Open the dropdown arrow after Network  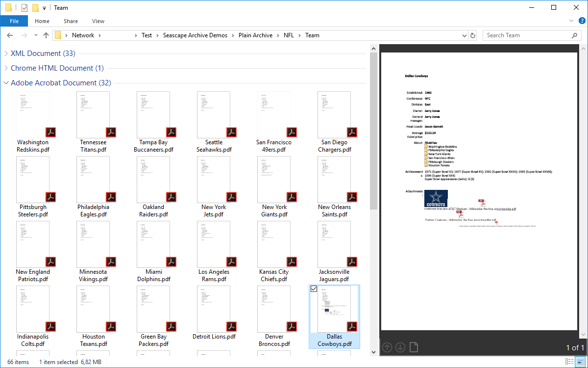[x=99, y=35]
